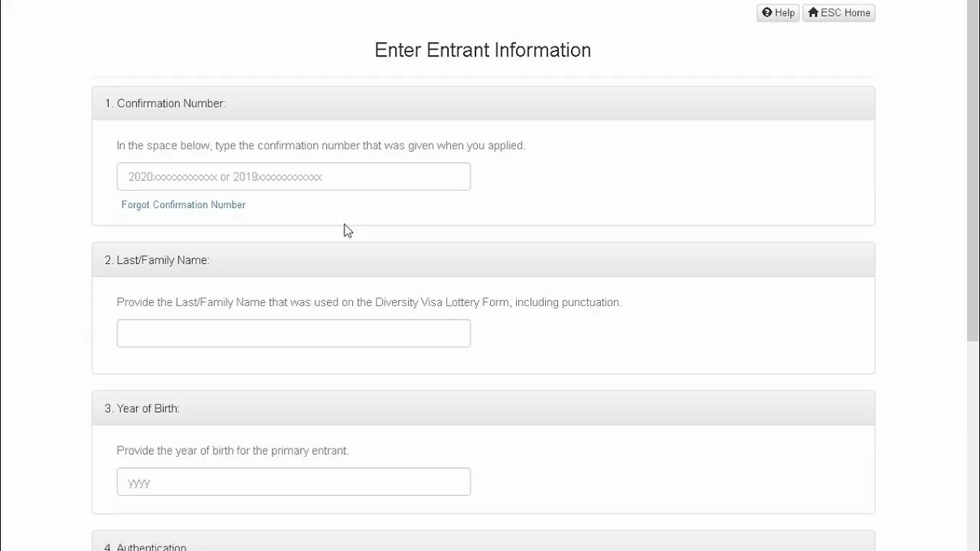Focus the Confirmation Number input field
This screenshot has height=551, width=980.
click(x=293, y=177)
